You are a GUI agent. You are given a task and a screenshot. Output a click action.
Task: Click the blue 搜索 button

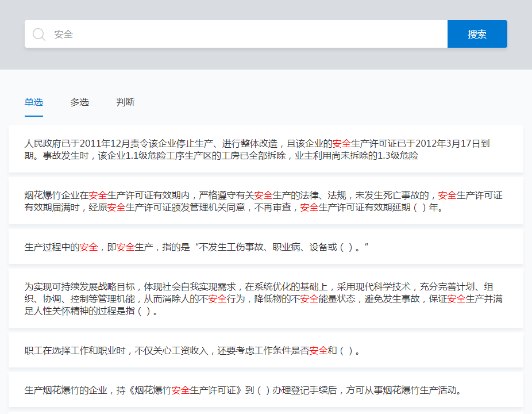point(477,34)
